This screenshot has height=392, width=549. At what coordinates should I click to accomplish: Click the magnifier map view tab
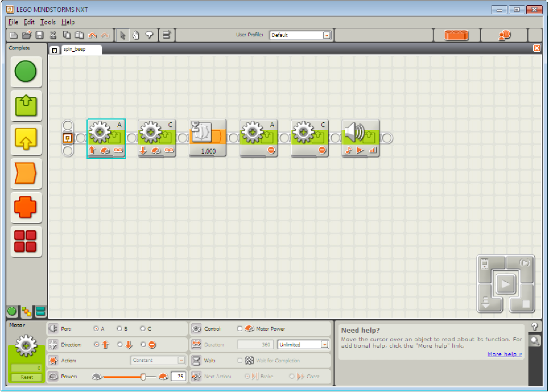[535, 341]
